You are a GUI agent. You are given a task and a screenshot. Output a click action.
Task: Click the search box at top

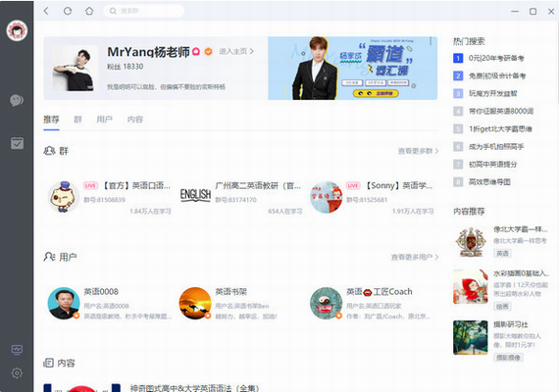(144, 11)
